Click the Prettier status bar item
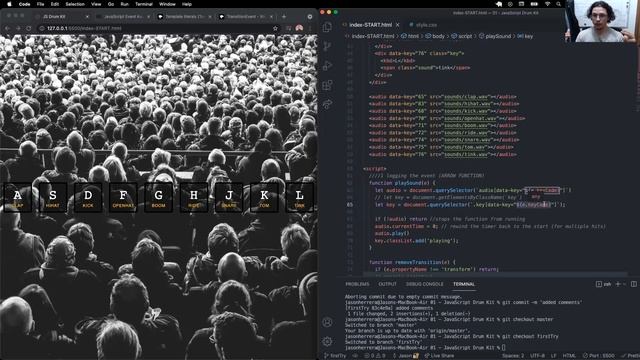 point(631,356)
